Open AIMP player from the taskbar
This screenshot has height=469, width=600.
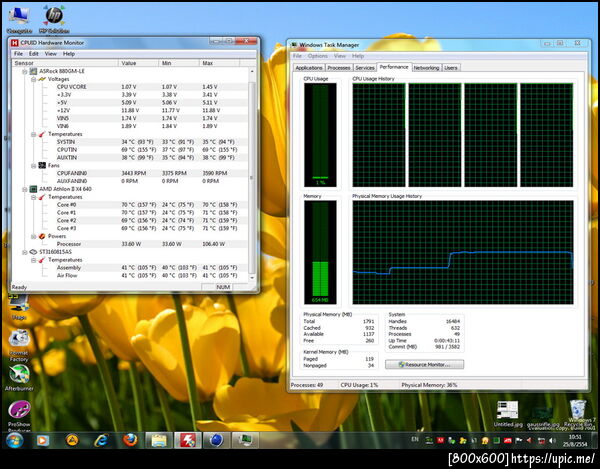tap(72, 441)
